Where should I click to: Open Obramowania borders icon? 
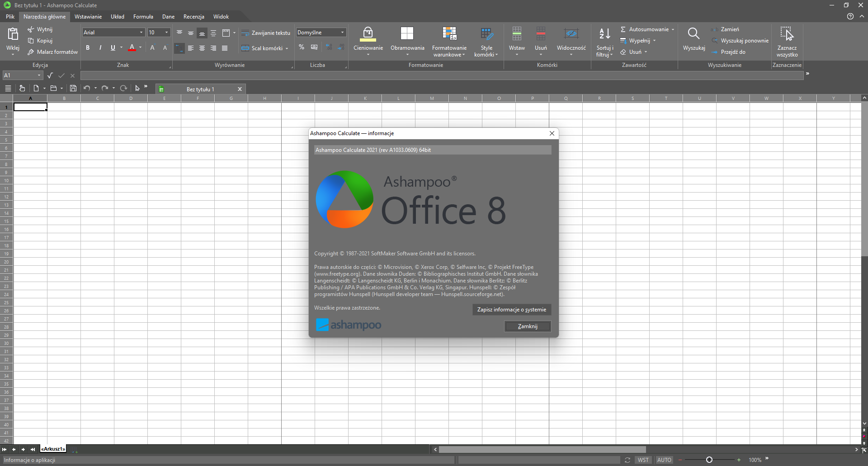click(407, 33)
